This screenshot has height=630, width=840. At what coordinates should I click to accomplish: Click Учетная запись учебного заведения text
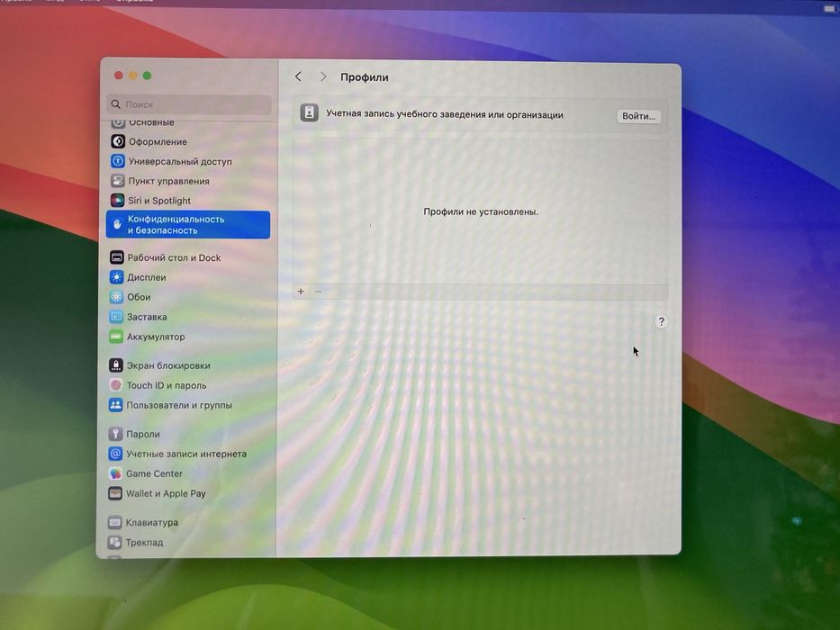(444, 114)
